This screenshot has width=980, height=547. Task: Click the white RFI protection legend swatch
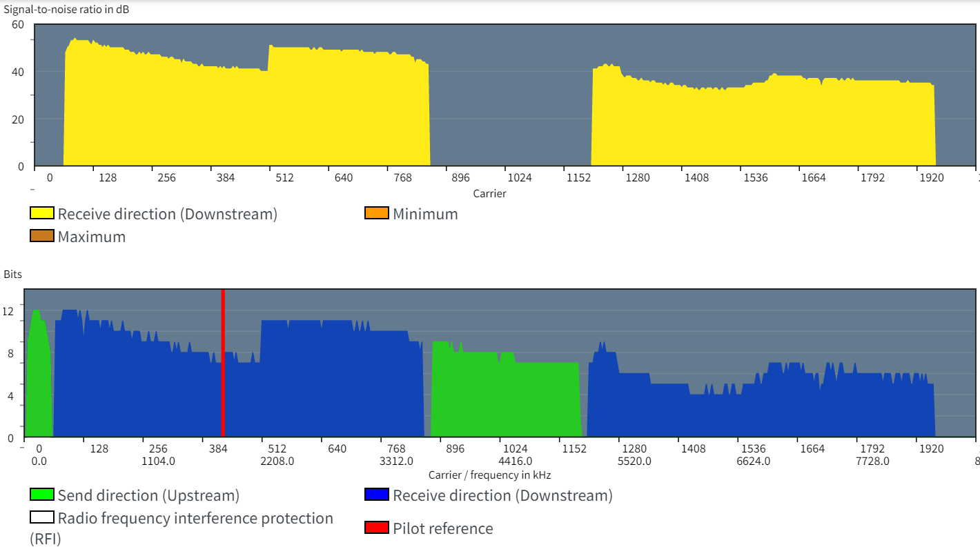click(x=42, y=517)
